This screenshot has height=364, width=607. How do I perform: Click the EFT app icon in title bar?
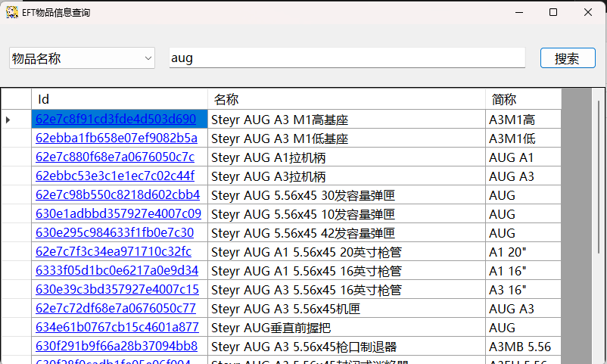tap(12, 12)
